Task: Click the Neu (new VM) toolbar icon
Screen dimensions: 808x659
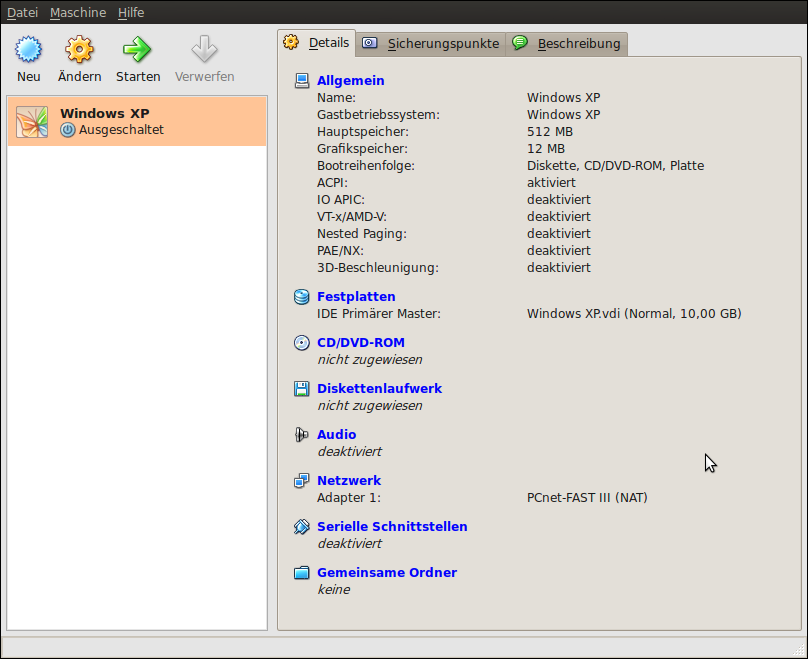Action: point(29,50)
